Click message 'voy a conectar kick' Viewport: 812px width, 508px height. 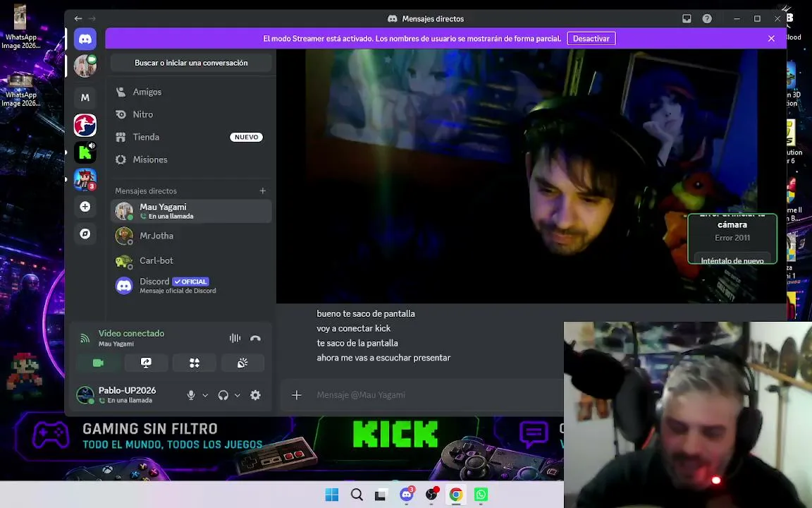pos(354,328)
